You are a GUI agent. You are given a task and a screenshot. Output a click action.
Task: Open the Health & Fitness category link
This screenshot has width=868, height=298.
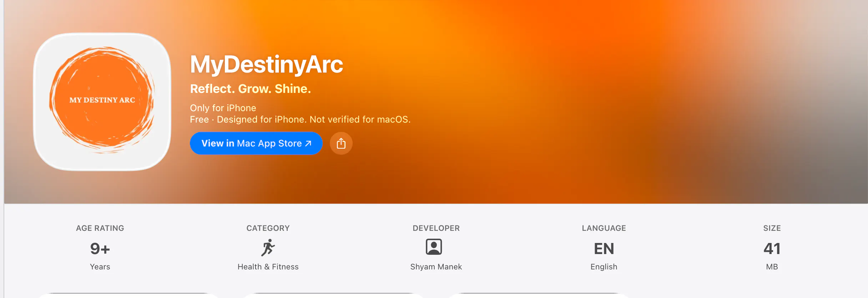(x=268, y=267)
